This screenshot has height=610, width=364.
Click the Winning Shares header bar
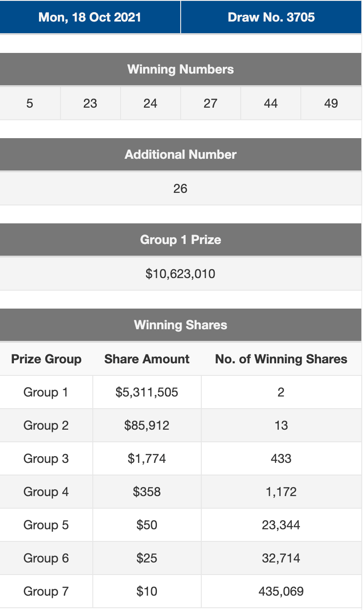(x=181, y=325)
